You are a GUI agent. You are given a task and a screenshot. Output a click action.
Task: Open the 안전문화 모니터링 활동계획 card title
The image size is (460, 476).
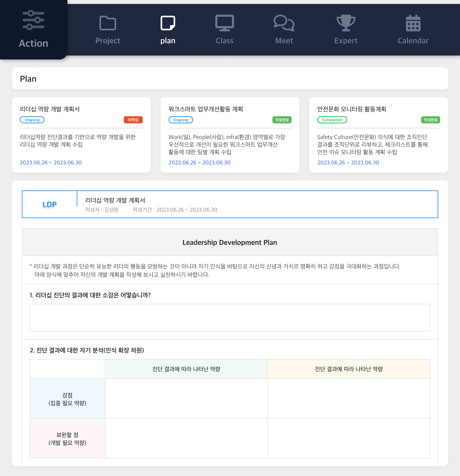point(352,109)
